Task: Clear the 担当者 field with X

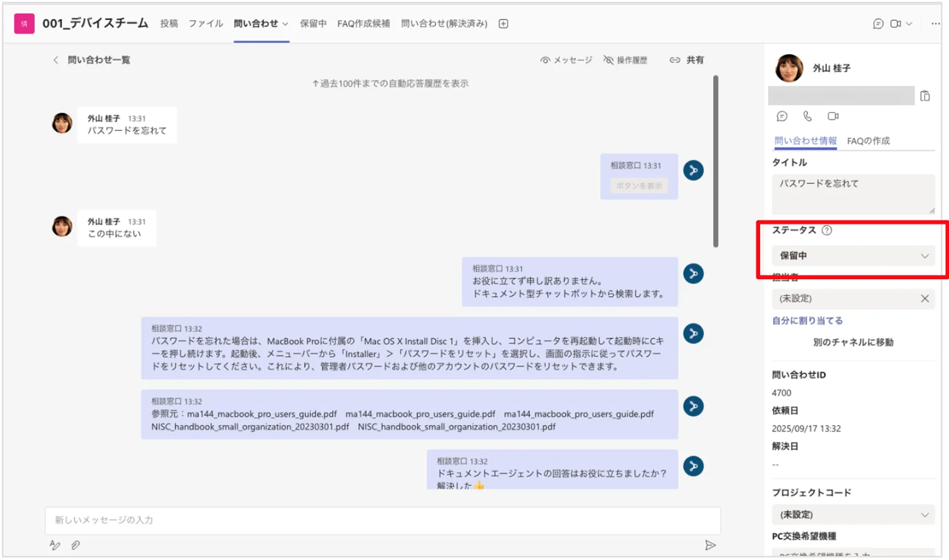Action: (925, 299)
